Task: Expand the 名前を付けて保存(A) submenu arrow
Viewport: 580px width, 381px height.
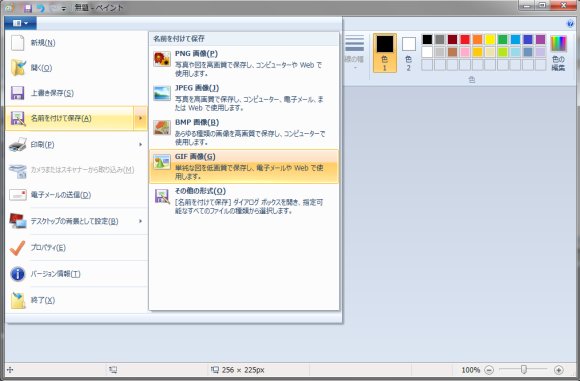Action: coord(141,118)
